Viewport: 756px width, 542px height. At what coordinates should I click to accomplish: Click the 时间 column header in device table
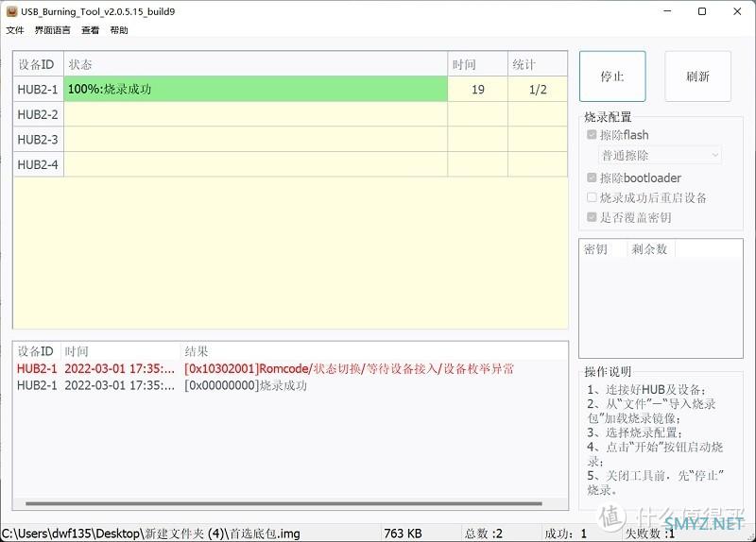478,64
